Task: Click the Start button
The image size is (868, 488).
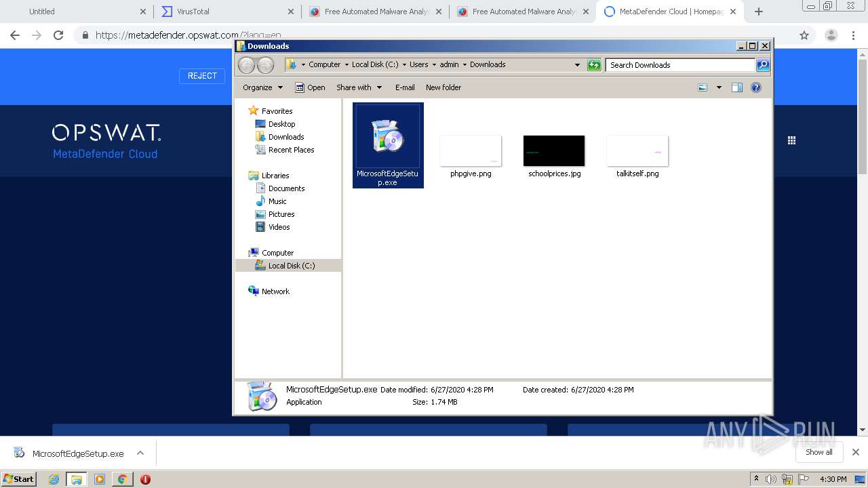Action: pyautogui.click(x=18, y=479)
